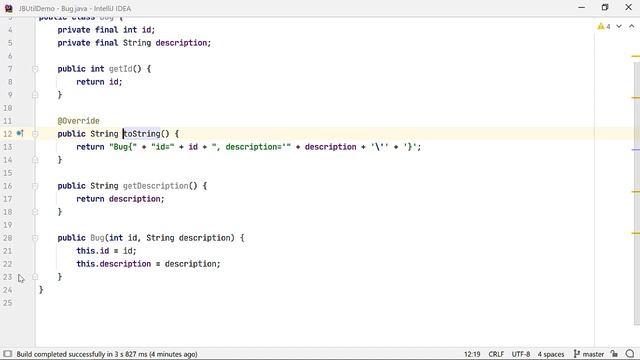Toggle the read-only lock icon in status bar
Viewport: 640px width, 360px height.
pos(614,354)
